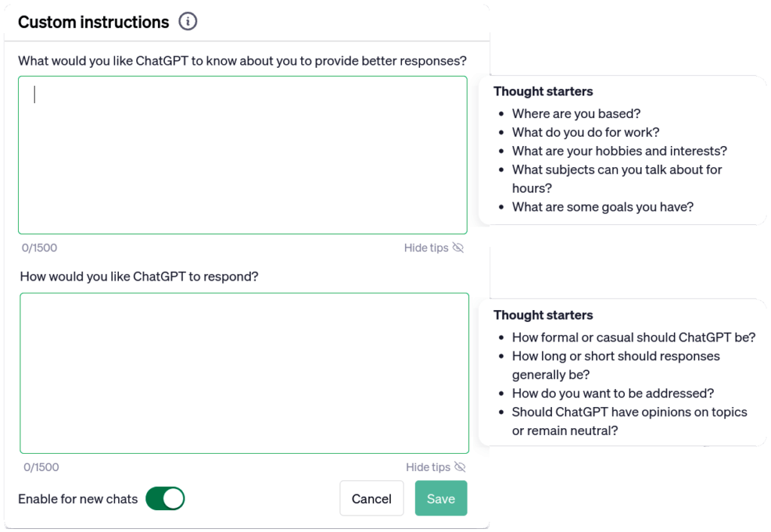Image resolution: width=771 pixels, height=532 pixels.
Task: Hide tips for the first instructions field
Action: (426, 247)
